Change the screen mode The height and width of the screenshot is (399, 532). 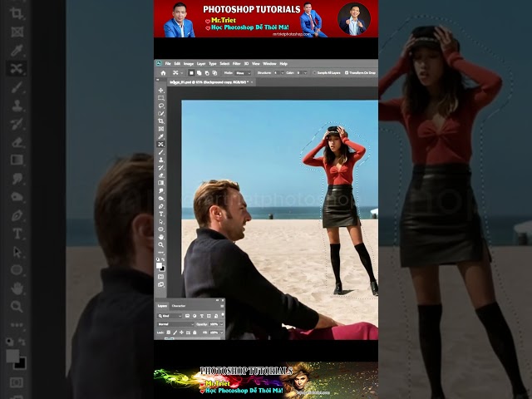pos(160,284)
